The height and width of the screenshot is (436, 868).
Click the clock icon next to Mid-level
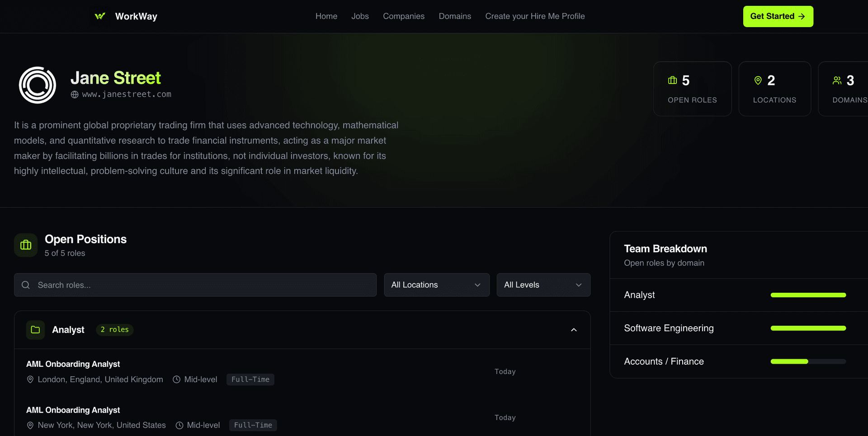click(176, 380)
